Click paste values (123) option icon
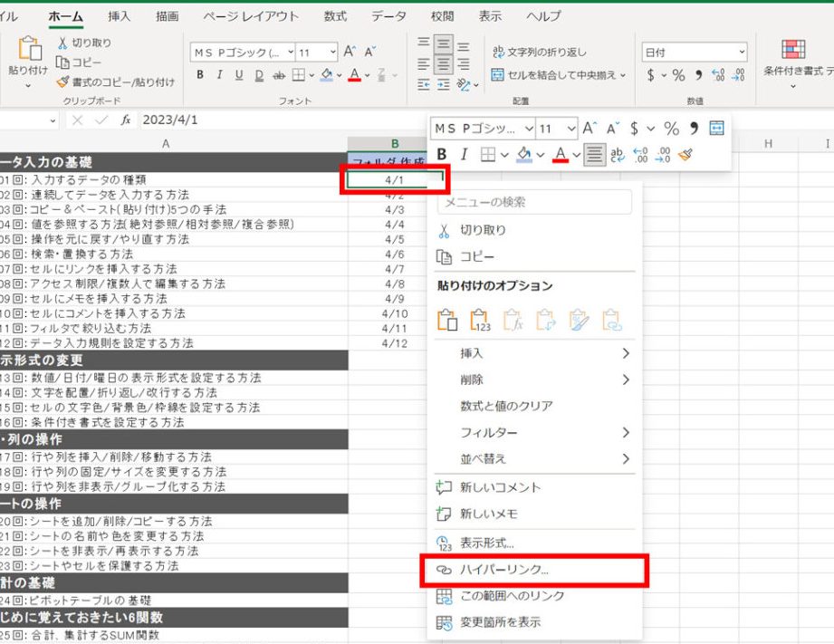The height and width of the screenshot is (644, 834). (480, 320)
